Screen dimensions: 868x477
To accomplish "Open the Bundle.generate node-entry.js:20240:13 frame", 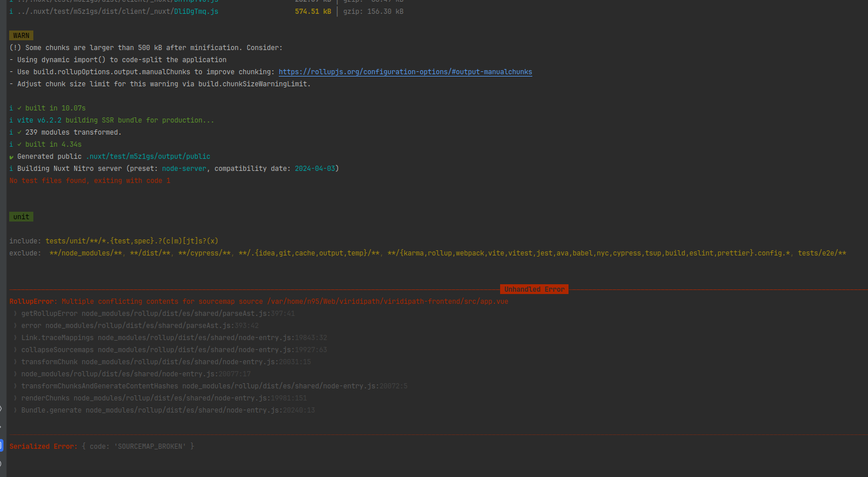I will coord(168,410).
